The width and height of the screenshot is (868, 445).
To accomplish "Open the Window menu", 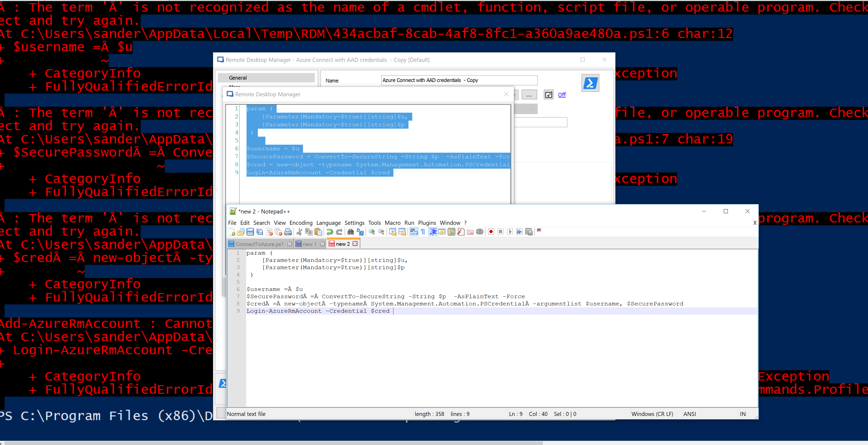I will 450,223.
